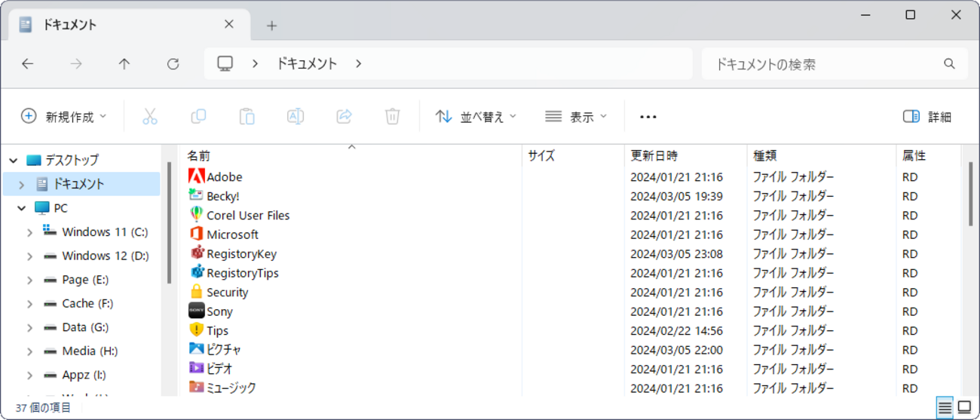Expand the Data (G:) drive
This screenshot has height=420, width=980.
tap(29, 328)
